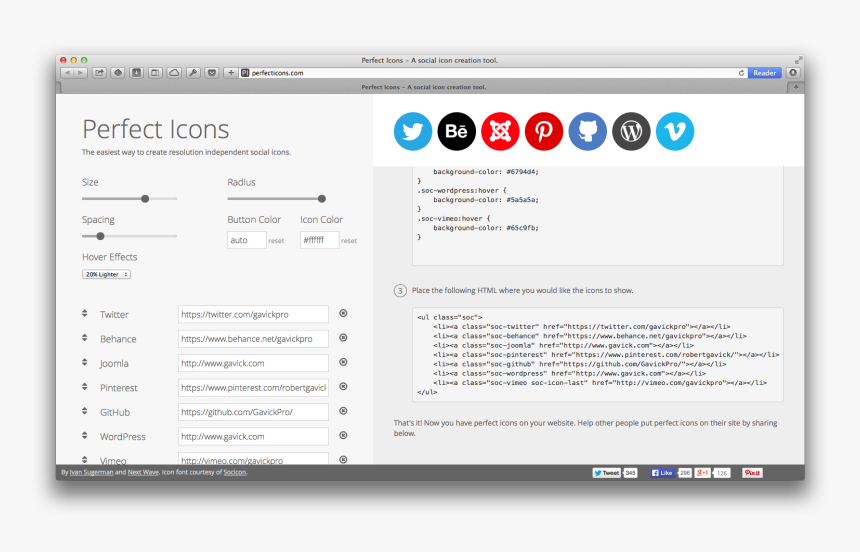The width and height of the screenshot is (860, 552).
Task: Adjust the Spacing slider handle
Action: [100, 236]
